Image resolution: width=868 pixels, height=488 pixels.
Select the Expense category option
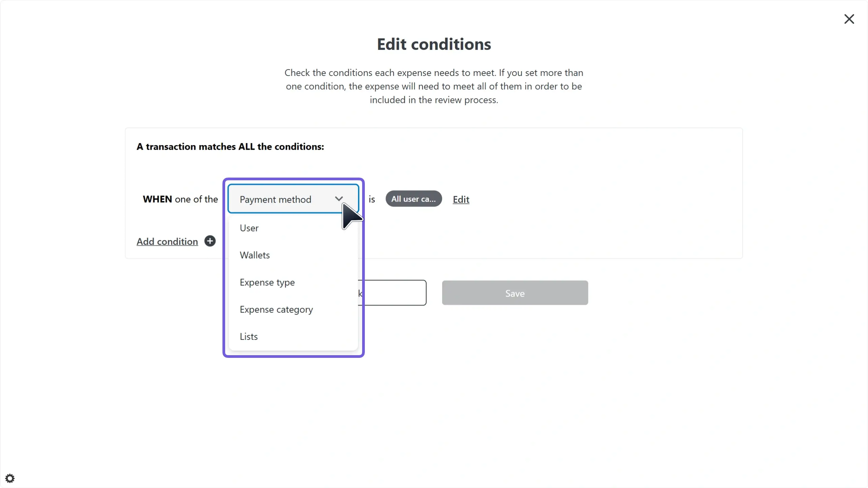click(x=276, y=309)
